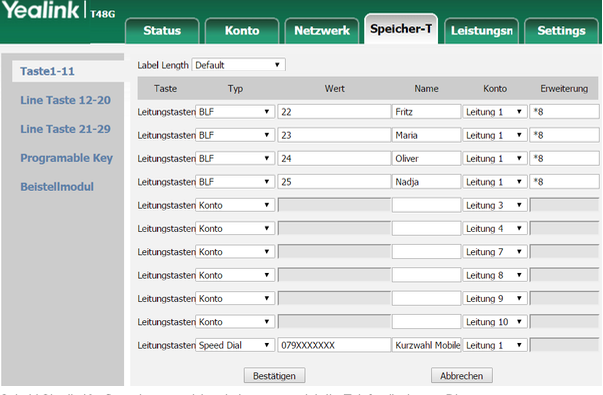Open the Leitung 9 account dropdown

(x=495, y=298)
